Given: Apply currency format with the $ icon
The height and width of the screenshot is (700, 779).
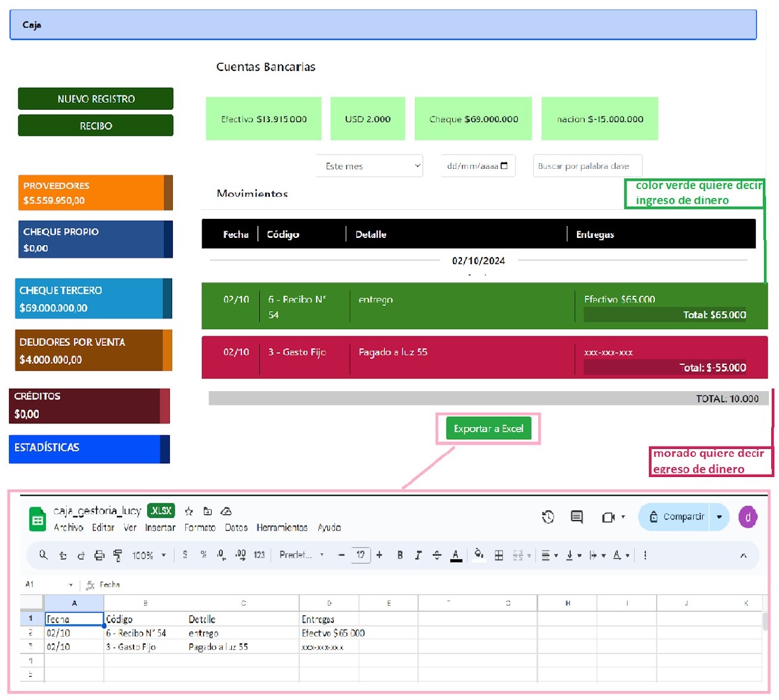Looking at the screenshot, I should coord(185,555).
